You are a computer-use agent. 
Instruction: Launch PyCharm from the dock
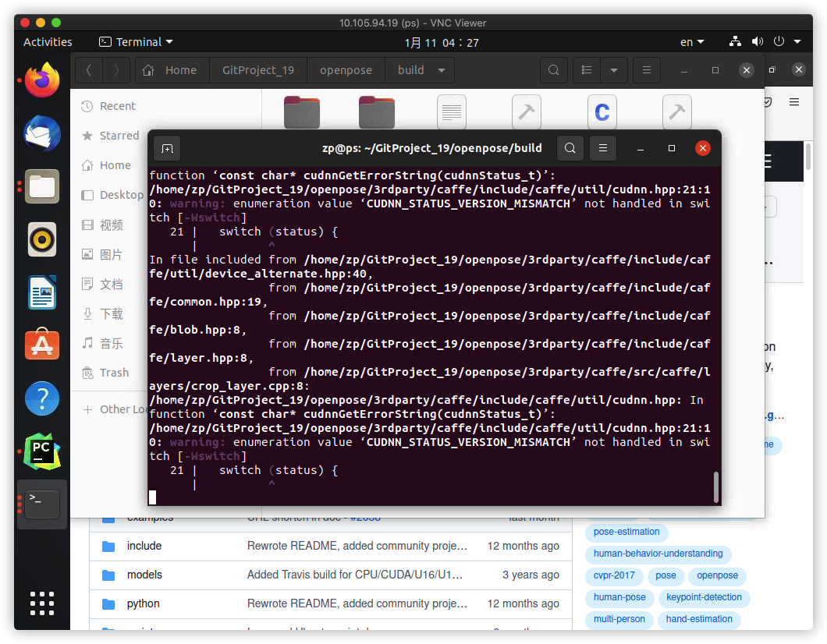click(x=41, y=450)
